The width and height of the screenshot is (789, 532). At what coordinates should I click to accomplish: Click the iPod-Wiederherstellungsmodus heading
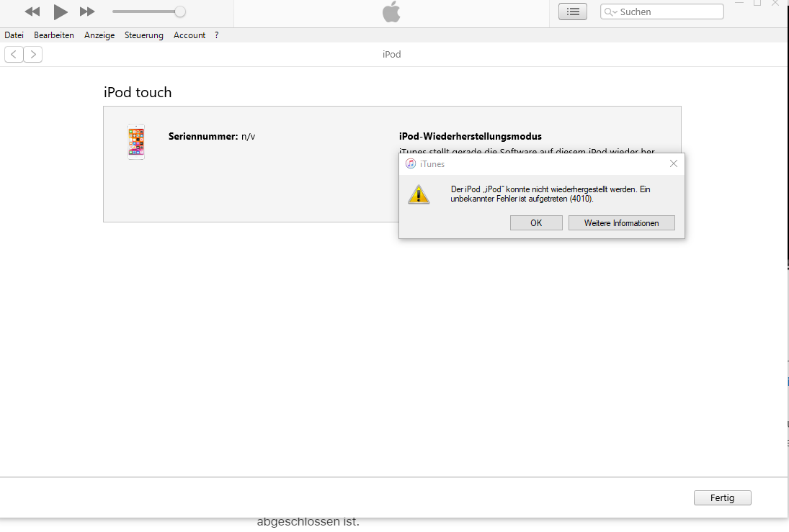471,136
